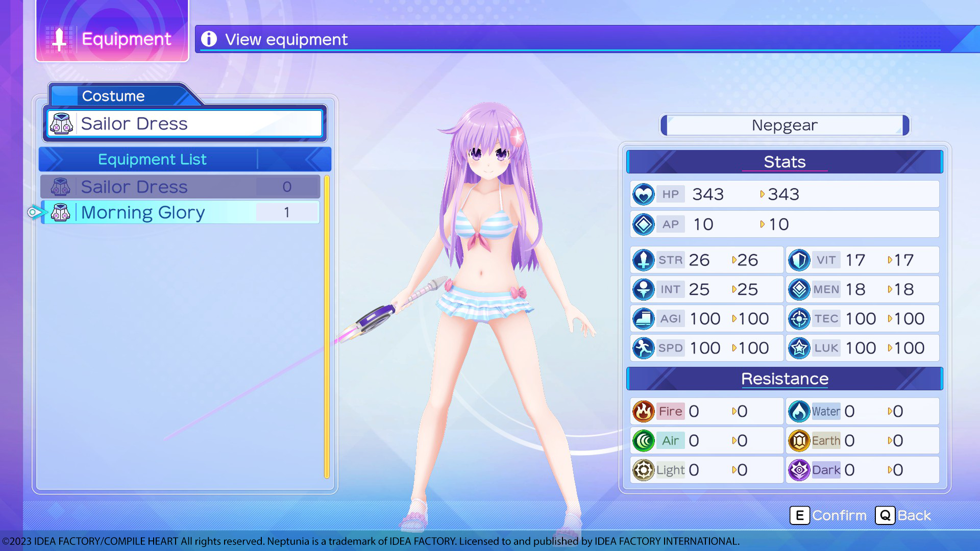Click the Air resistance icon
Viewport: 980px width, 551px height.
coord(643,441)
